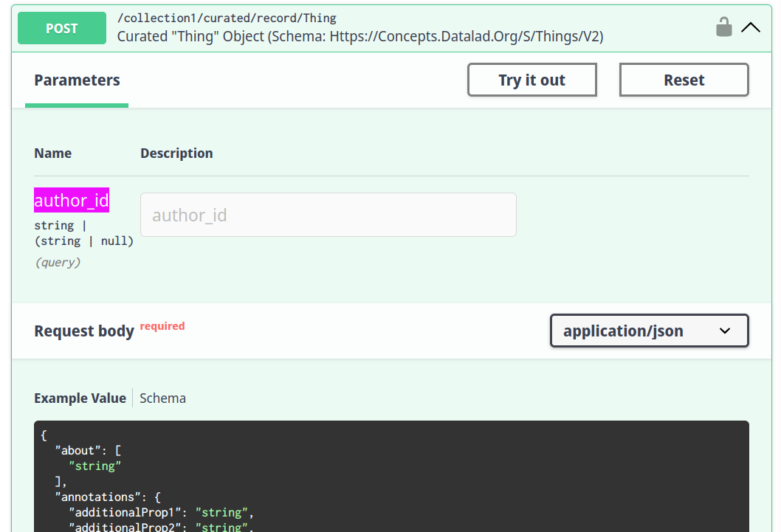Click the /collection1/curated/record/Thing path
This screenshot has height=532, width=781.
tap(227, 18)
